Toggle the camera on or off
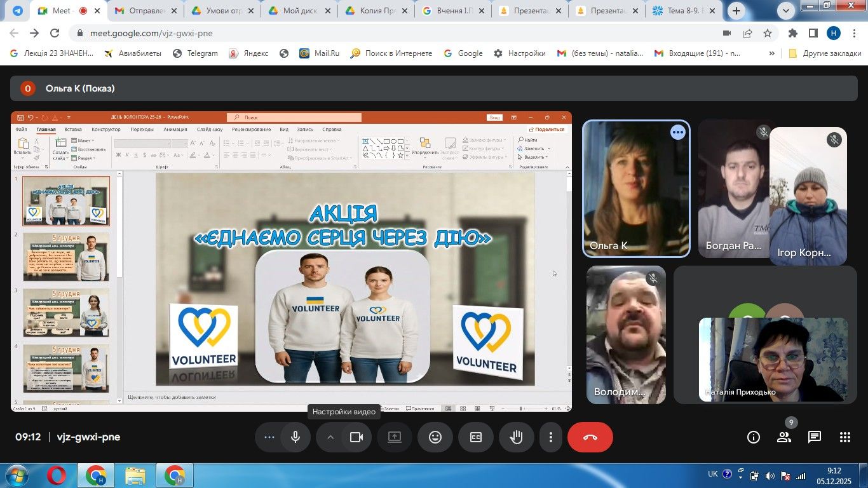 pyautogui.click(x=356, y=437)
